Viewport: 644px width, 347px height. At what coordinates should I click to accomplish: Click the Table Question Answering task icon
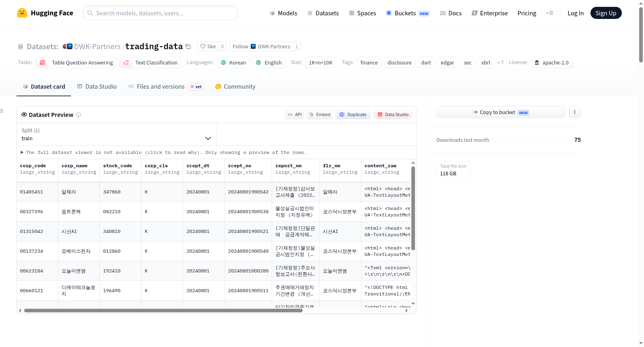(42, 62)
